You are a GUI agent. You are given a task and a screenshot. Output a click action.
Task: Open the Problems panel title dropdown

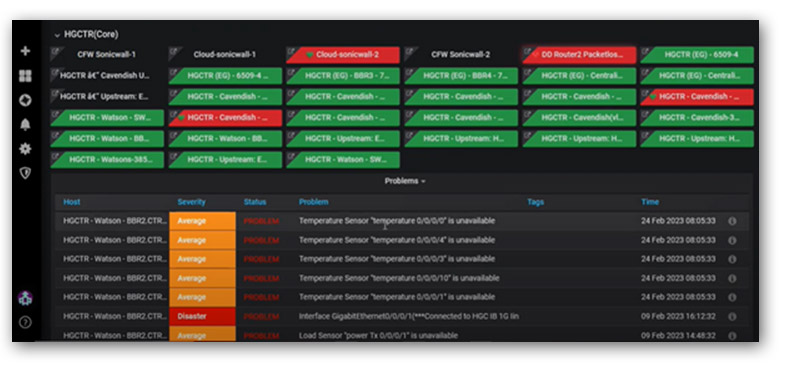point(405,181)
